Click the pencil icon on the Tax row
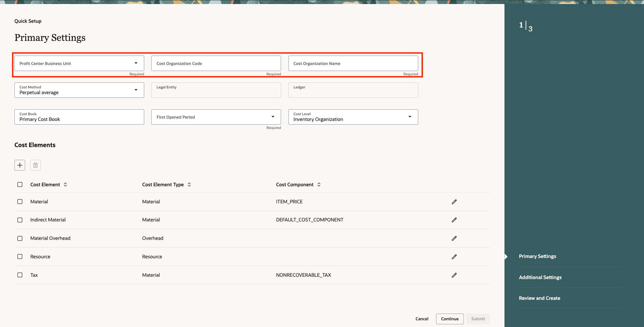The height and width of the screenshot is (327, 644). (454, 275)
